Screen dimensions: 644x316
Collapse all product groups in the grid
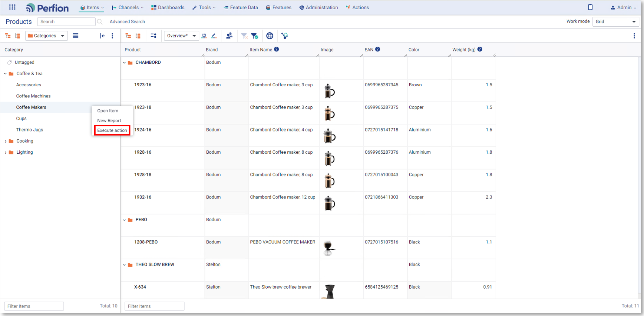click(138, 36)
